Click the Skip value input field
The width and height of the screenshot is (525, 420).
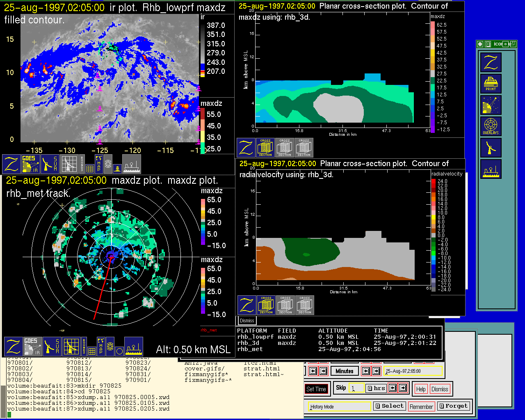tap(356, 388)
